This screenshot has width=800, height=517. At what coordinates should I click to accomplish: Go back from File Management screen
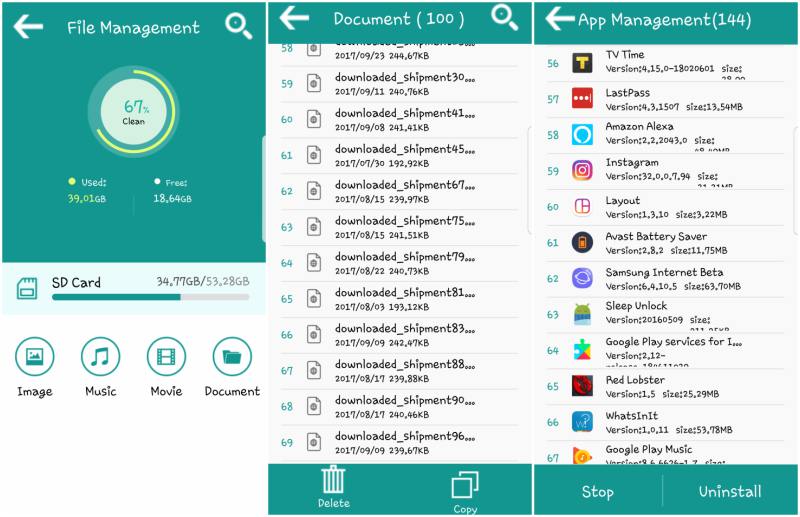28,27
